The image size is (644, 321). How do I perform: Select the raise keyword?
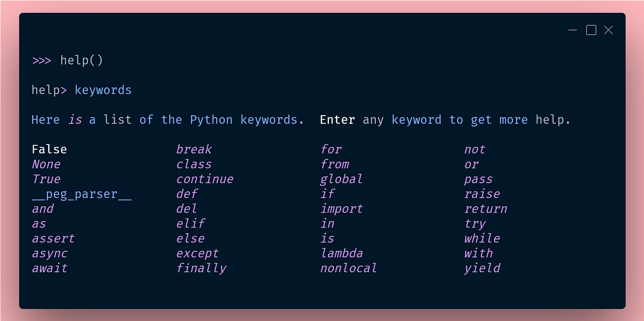click(x=483, y=194)
